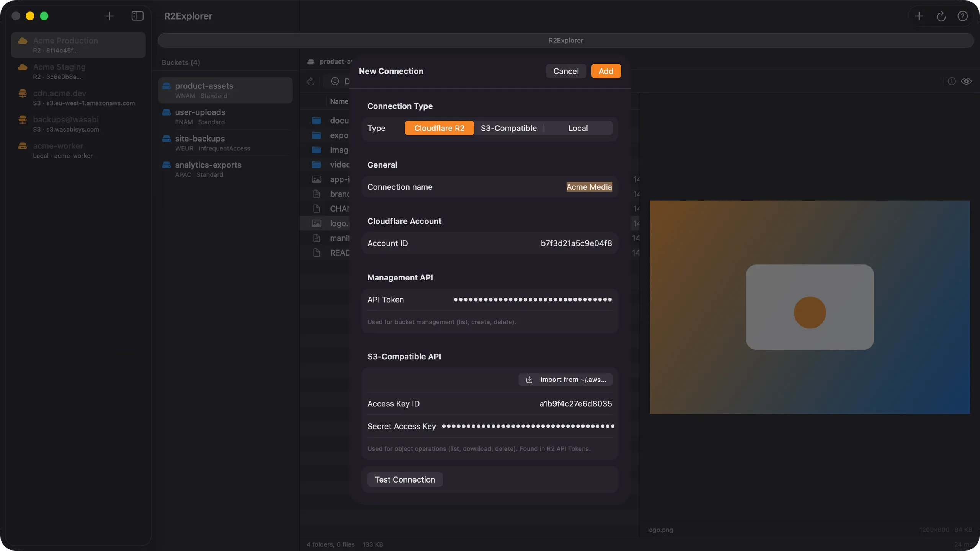The width and height of the screenshot is (980, 551).
Task: Click Buckets (4) header
Action: [x=181, y=62]
